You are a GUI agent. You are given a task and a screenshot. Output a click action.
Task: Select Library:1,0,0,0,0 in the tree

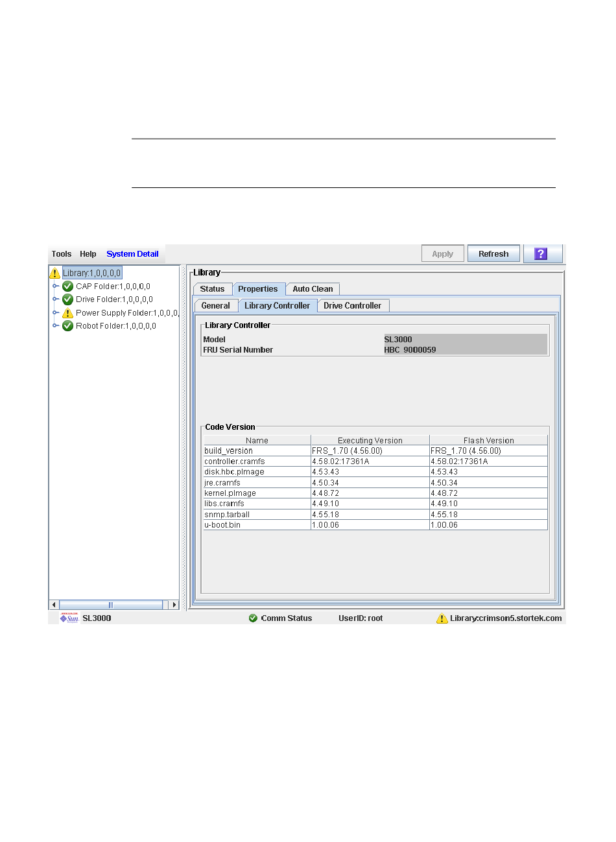(x=92, y=274)
